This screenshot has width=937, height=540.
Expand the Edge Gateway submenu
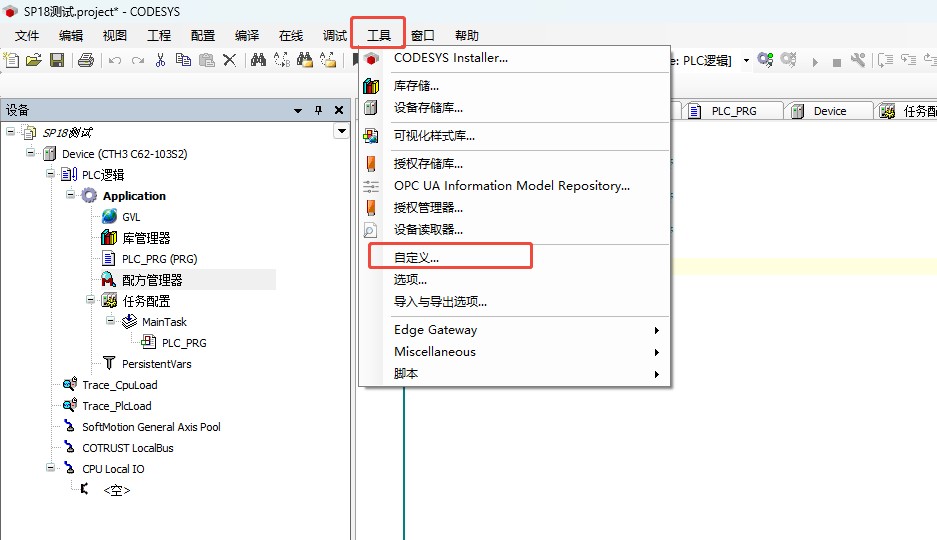point(657,330)
